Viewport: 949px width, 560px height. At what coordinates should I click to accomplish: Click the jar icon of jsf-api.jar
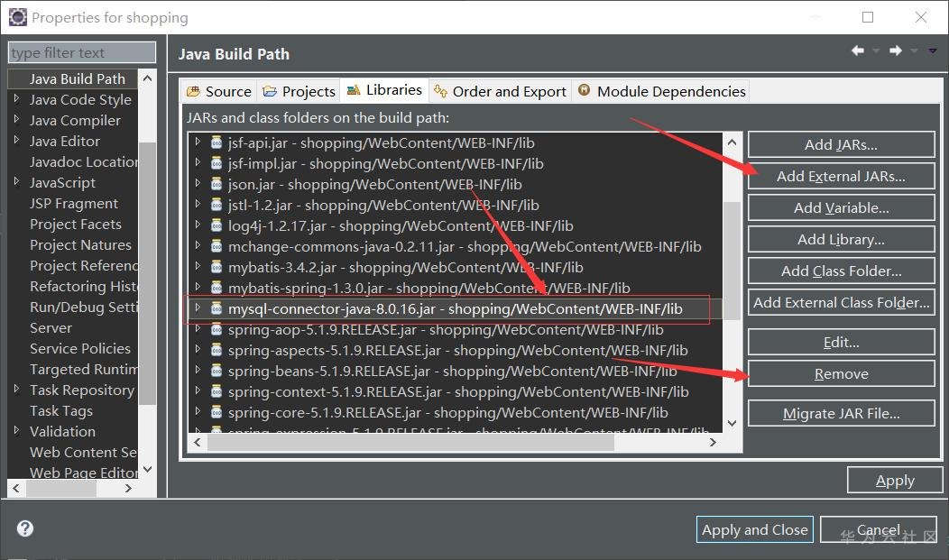click(217, 142)
